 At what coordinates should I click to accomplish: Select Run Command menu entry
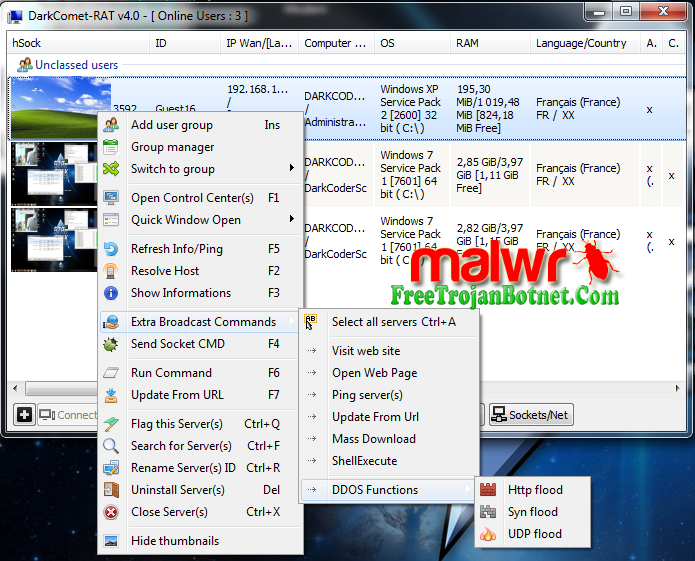tap(201, 373)
